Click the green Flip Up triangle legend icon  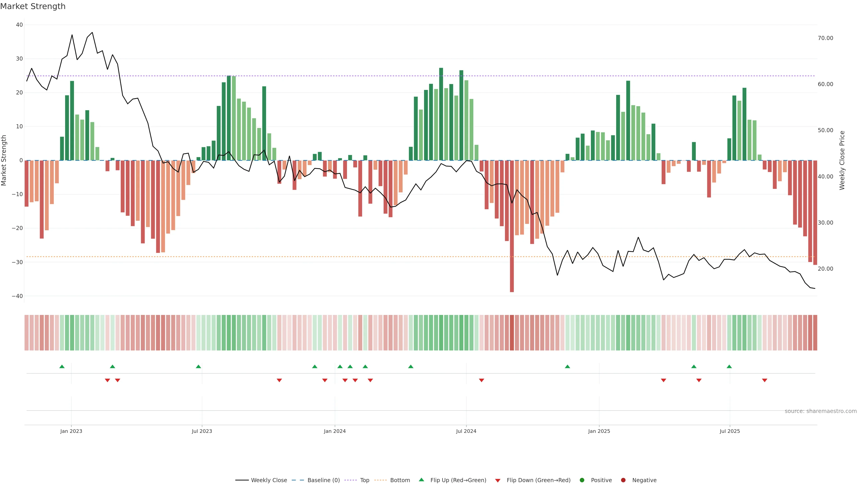tap(421, 480)
